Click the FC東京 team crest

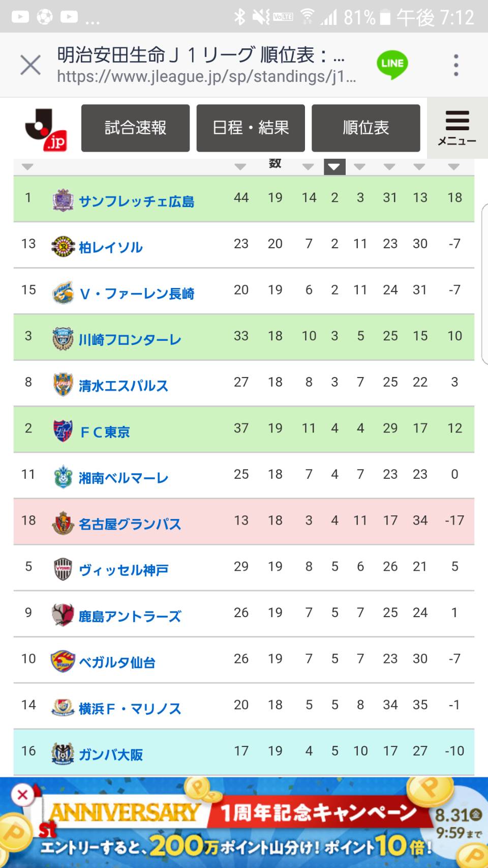pyautogui.click(x=63, y=431)
